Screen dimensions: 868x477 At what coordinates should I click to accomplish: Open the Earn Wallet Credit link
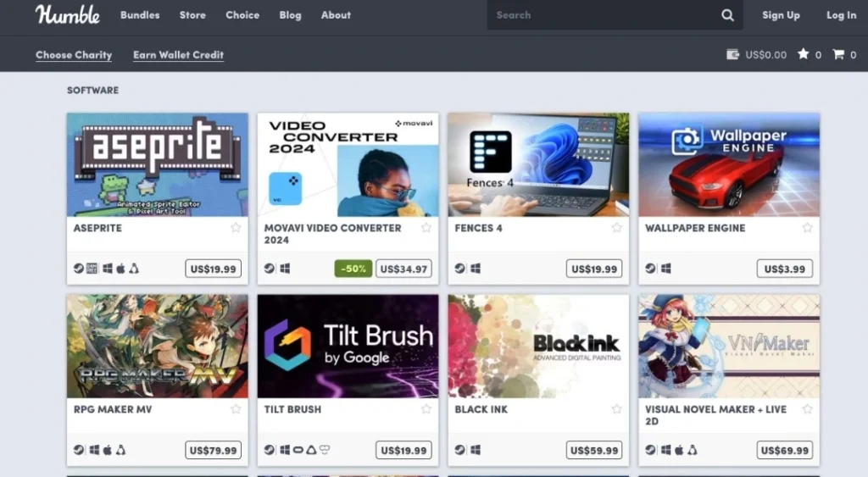coord(178,55)
